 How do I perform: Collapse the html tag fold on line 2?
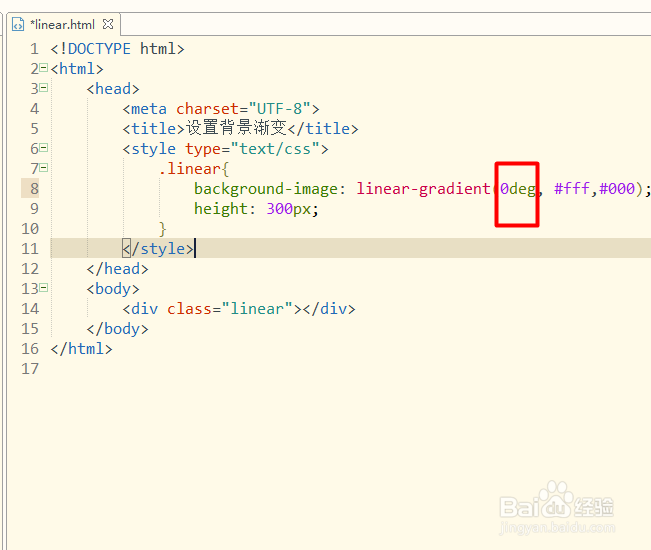(44, 68)
